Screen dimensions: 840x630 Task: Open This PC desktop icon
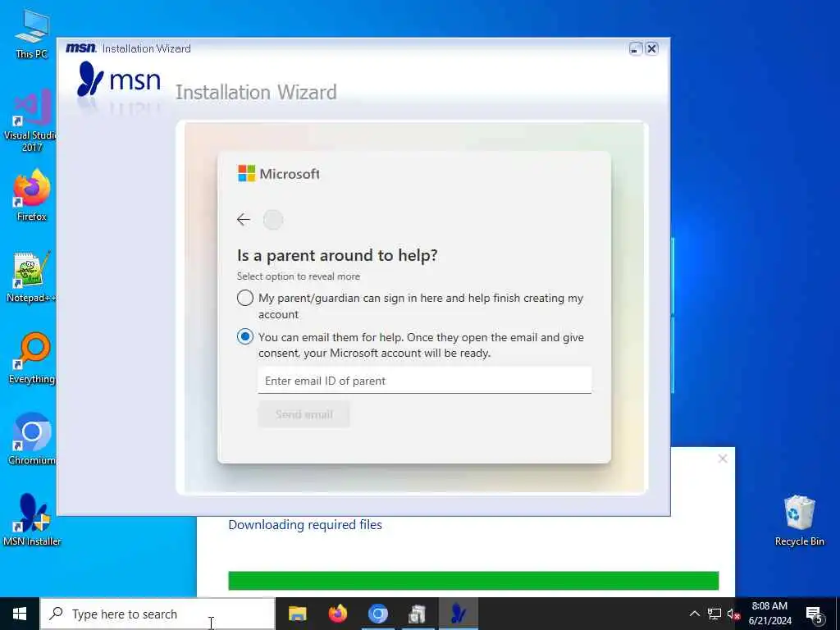(32, 33)
